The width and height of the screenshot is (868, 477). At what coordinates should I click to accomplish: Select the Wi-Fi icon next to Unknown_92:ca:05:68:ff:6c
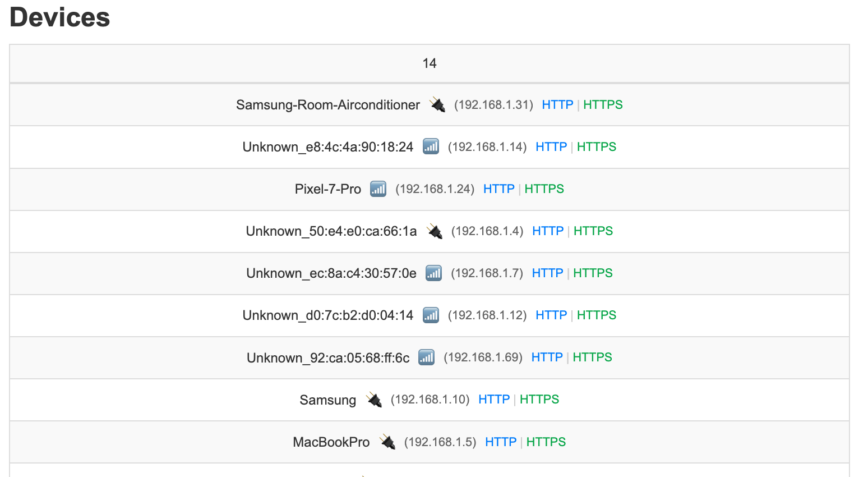[426, 357]
